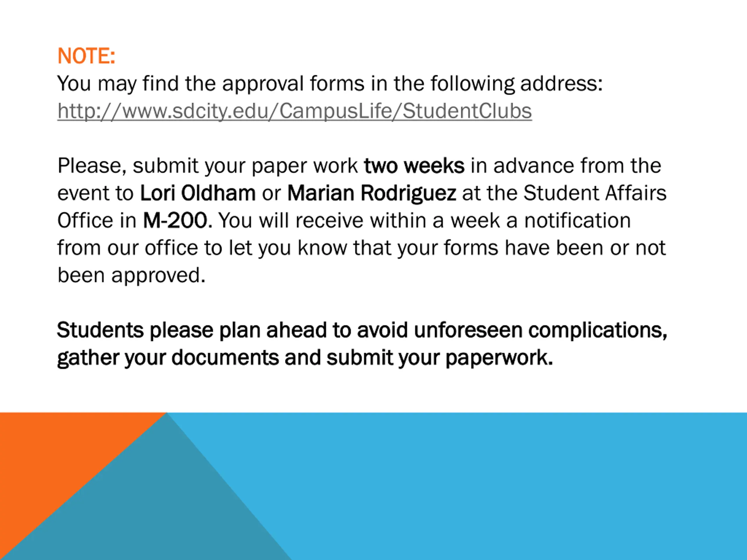Click the 'Please, submit your paper work' text
Screen dimensions: 747x560
[207, 166]
